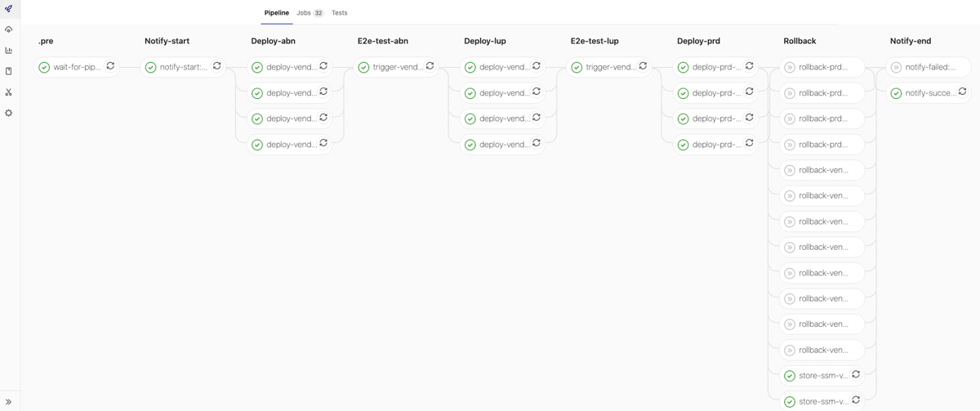Open Analytics chart icon in sidebar
Image resolution: width=980 pixels, height=411 pixels.
pyautogui.click(x=8, y=50)
